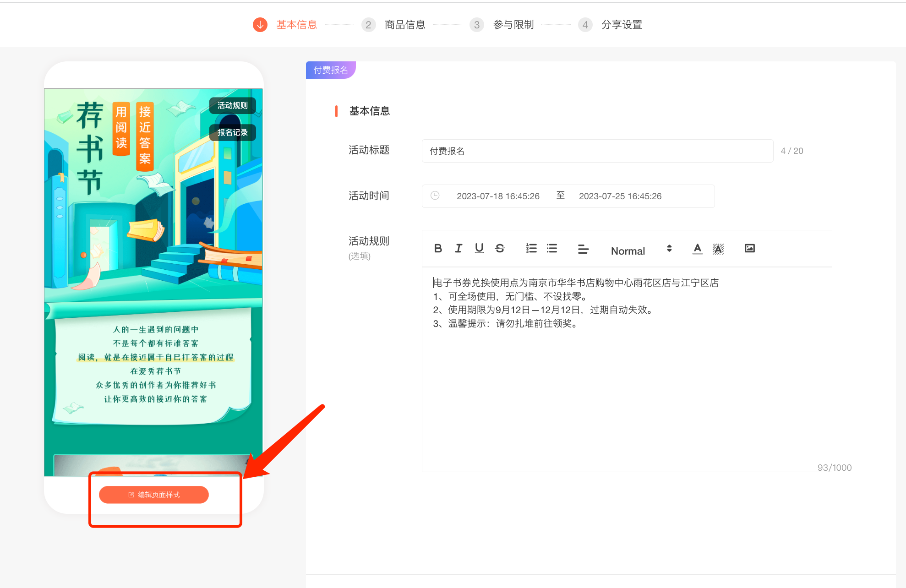Insert an ordered numbered list
The height and width of the screenshot is (588, 906).
(531, 249)
